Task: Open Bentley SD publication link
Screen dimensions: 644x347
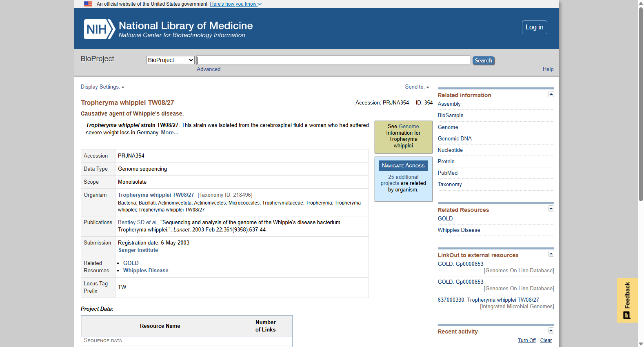Action: pos(138,222)
